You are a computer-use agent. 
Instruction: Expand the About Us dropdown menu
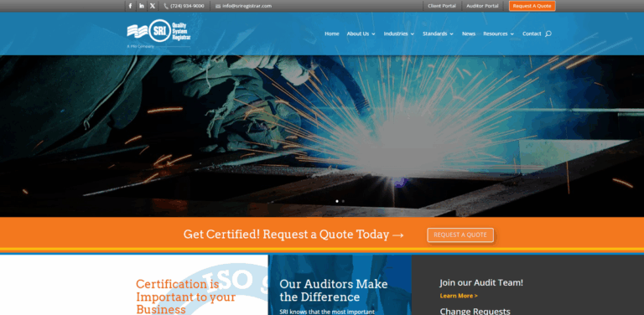(361, 34)
